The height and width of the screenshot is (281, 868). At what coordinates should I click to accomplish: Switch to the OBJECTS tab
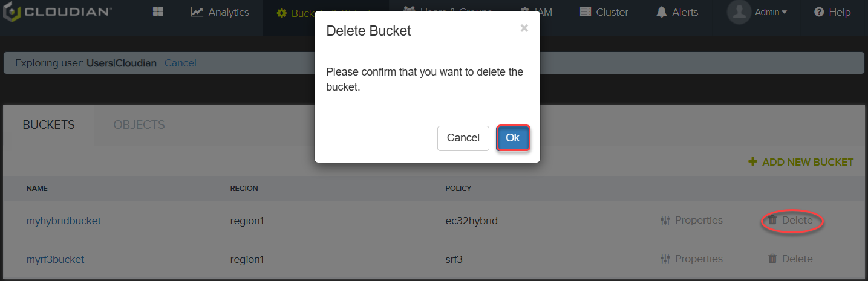(139, 125)
